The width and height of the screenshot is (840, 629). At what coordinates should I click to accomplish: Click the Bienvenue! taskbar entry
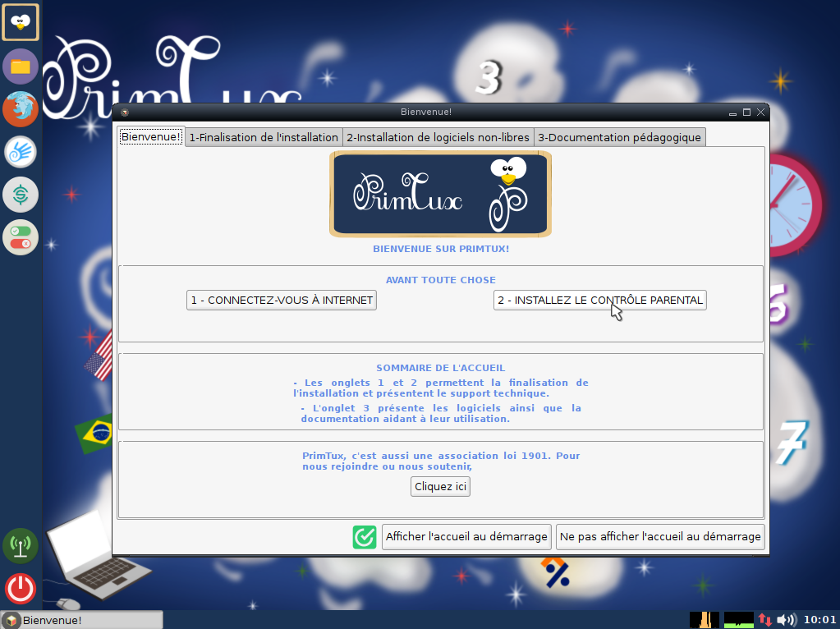pos(82,620)
